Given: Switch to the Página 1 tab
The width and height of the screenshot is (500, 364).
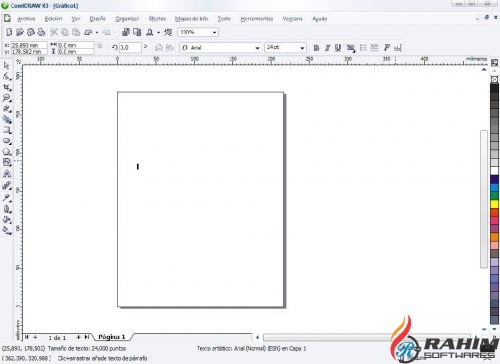Looking at the screenshot, I should tap(112, 337).
